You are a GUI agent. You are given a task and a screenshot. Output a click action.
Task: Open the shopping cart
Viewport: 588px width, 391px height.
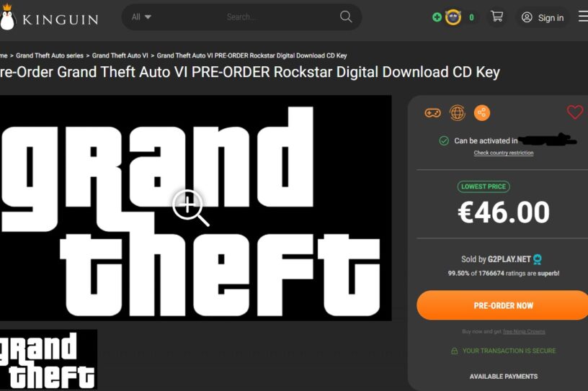point(496,16)
